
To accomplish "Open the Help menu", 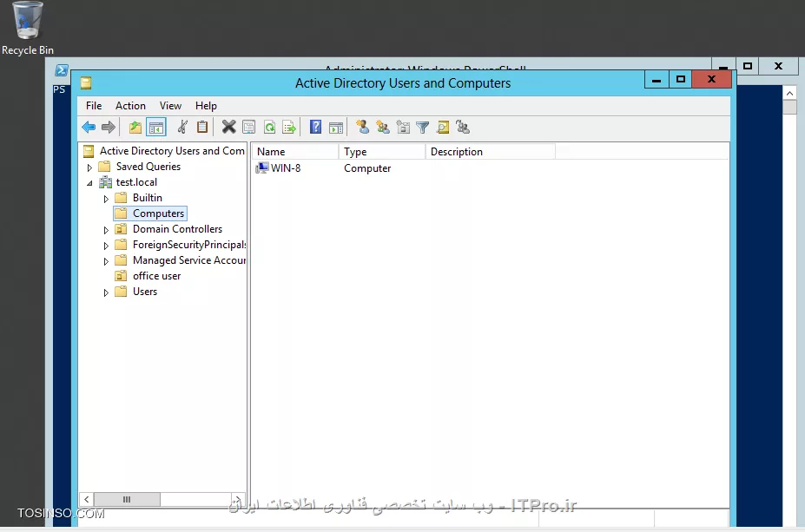I will coord(206,106).
